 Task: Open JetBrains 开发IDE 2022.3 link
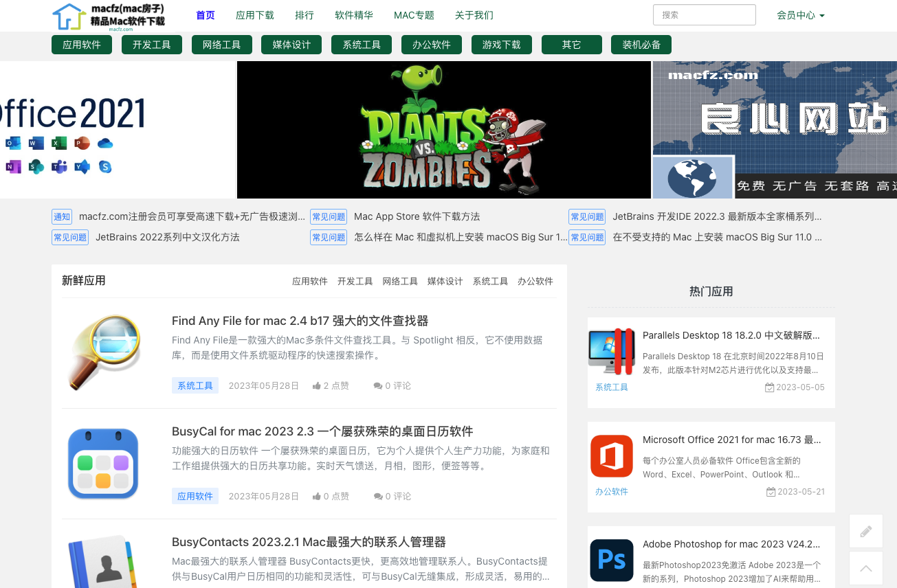coord(717,217)
